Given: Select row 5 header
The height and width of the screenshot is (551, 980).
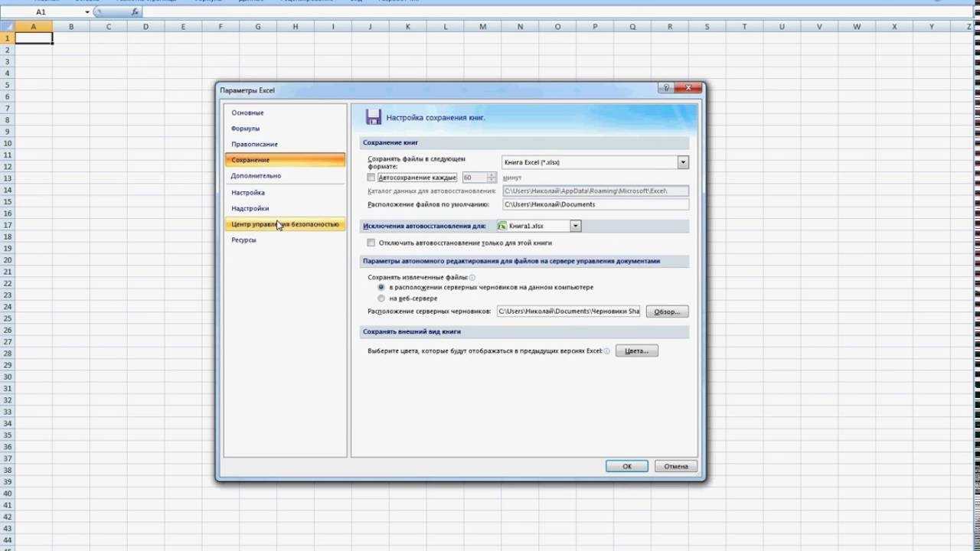Looking at the screenshot, I should [8, 85].
